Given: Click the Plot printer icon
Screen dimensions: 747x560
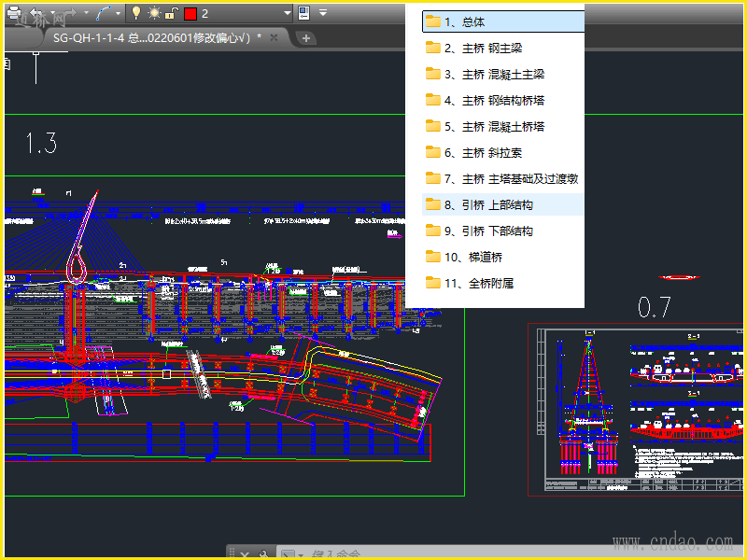Looking at the screenshot, I should (x=14, y=13).
